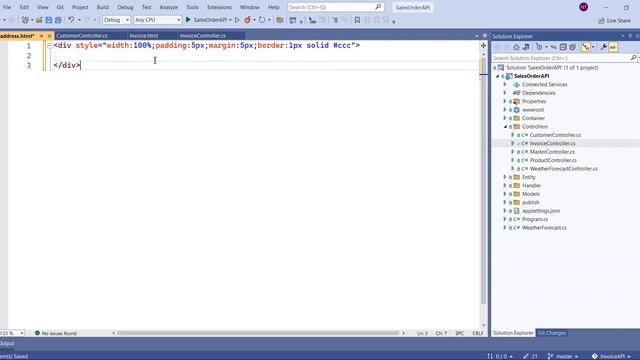Expand the Dependencies node
Viewport: 640px width, 360px height.
click(x=505, y=93)
